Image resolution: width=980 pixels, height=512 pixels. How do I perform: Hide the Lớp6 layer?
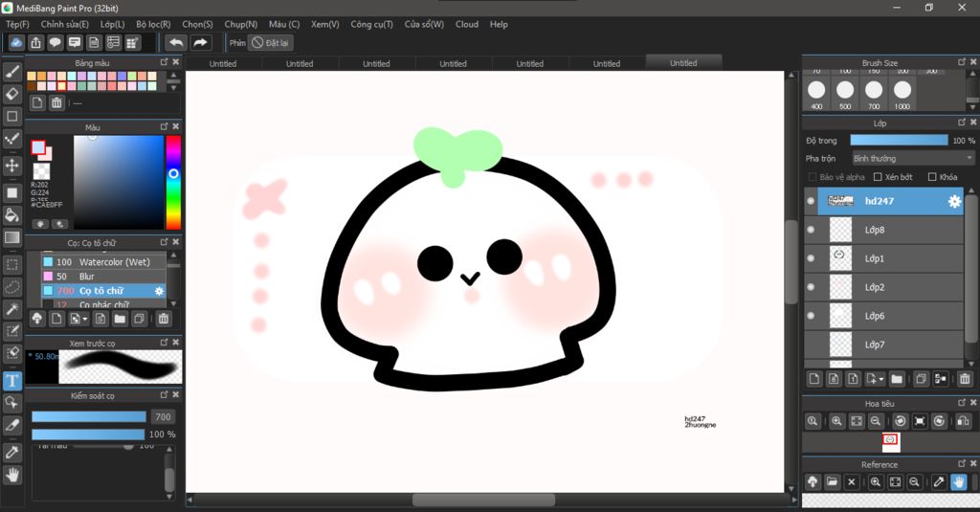click(811, 316)
